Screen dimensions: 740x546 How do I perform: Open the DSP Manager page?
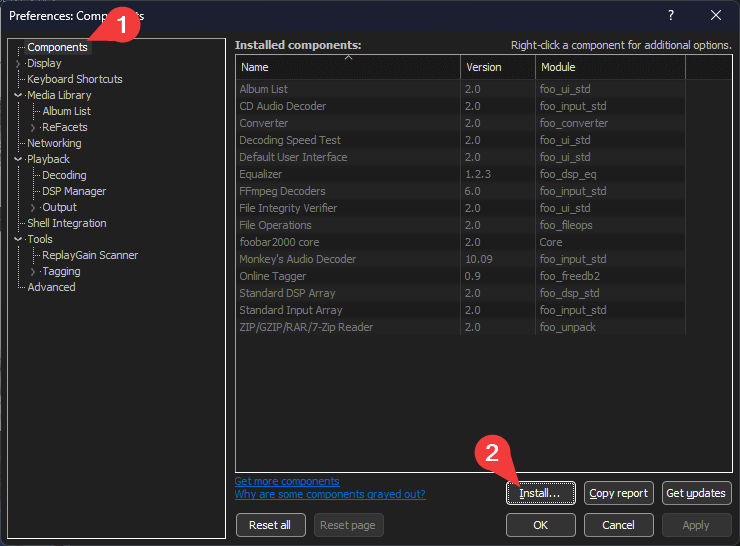[74, 191]
